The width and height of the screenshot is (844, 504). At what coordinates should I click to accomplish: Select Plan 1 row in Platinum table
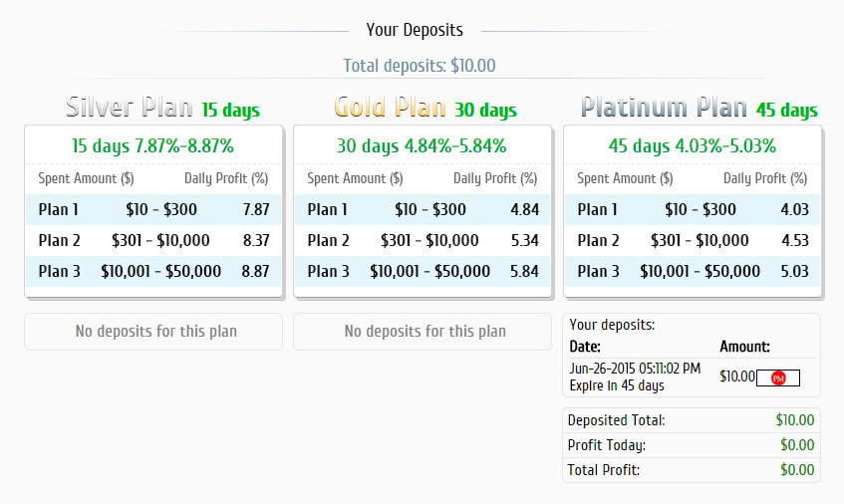(693, 210)
